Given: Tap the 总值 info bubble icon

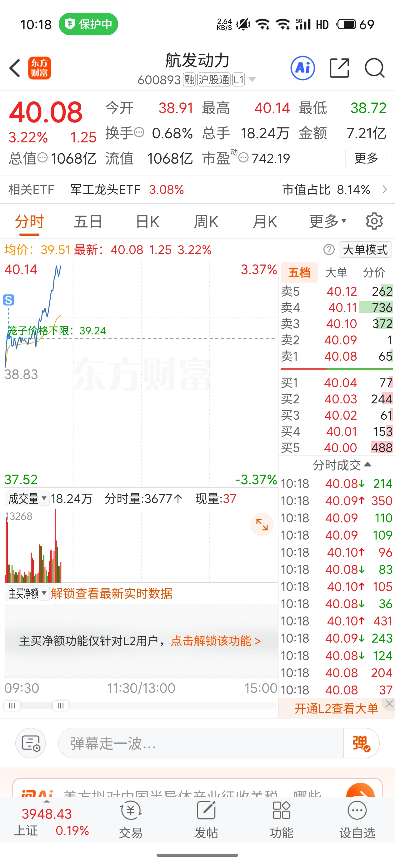Looking at the screenshot, I should coord(42,157).
